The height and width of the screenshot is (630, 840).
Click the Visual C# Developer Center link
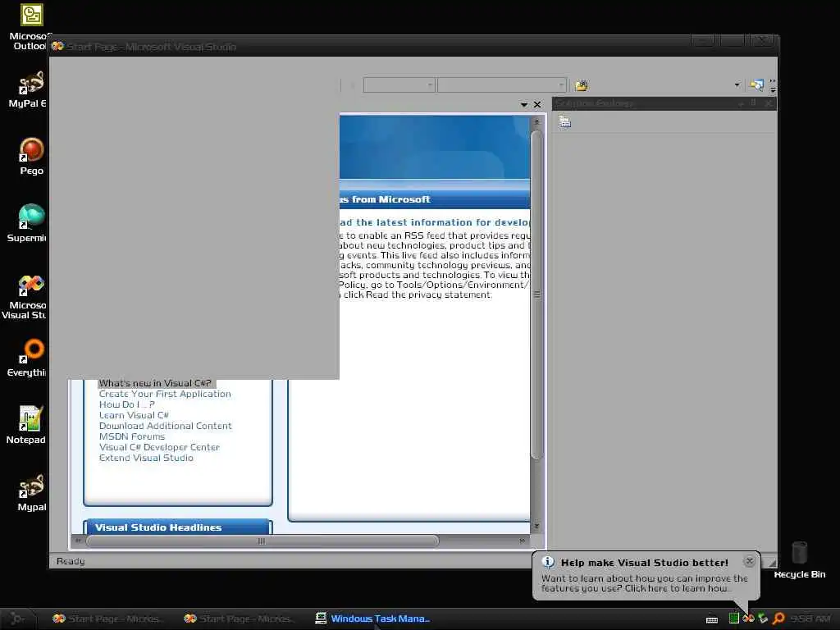[x=159, y=447]
